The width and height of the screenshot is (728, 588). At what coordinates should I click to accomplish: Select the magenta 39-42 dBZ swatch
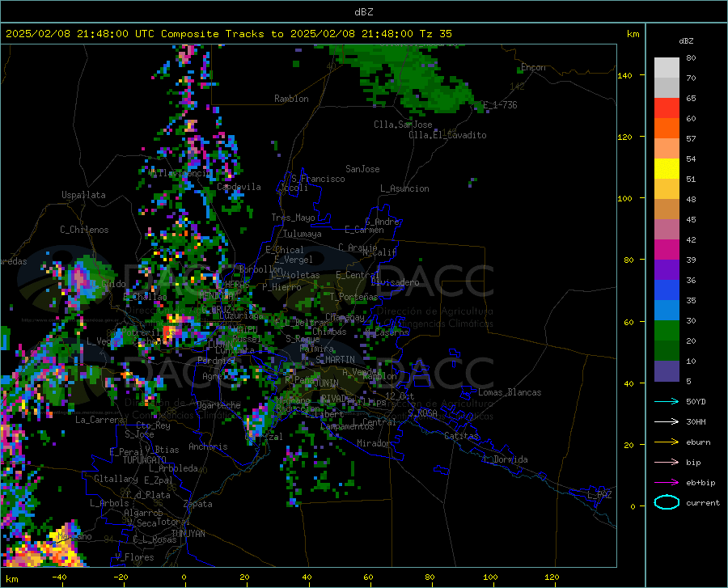tap(667, 250)
